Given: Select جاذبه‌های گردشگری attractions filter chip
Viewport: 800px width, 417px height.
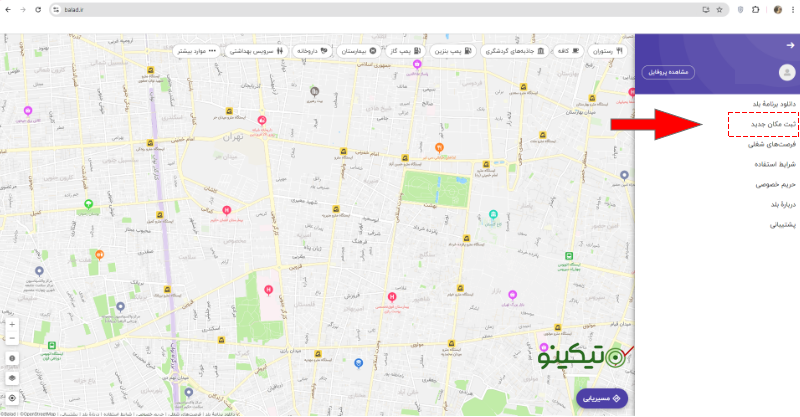Looking at the screenshot, I should click(x=515, y=51).
